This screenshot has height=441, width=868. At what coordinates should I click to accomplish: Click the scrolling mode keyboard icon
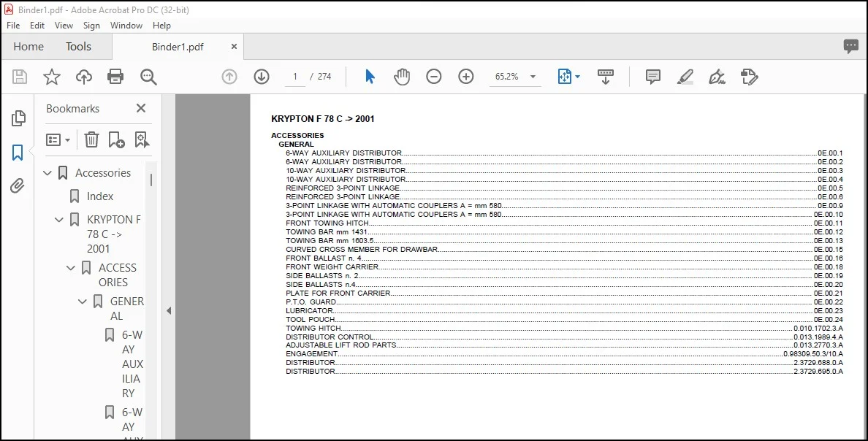[606, 77]
